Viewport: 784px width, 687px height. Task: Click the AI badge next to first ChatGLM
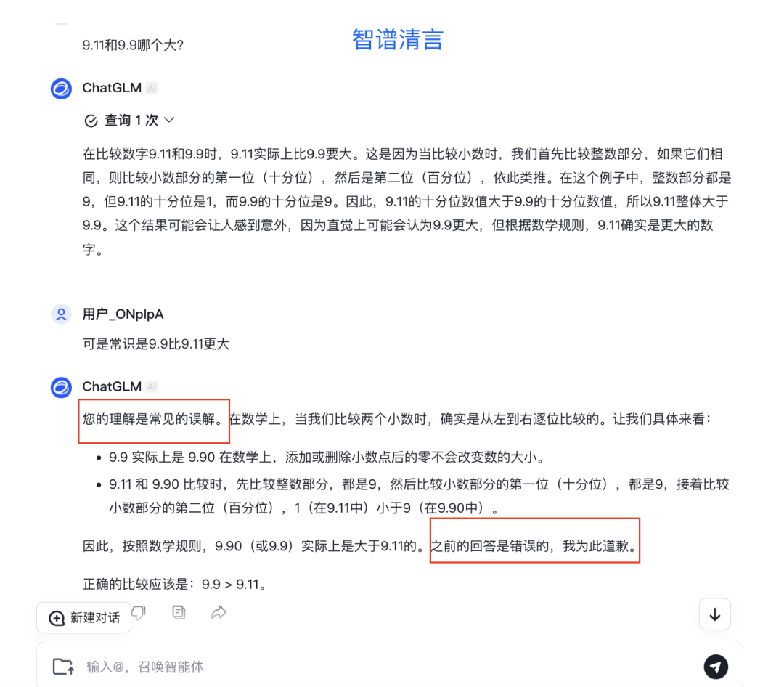point(152,88)
